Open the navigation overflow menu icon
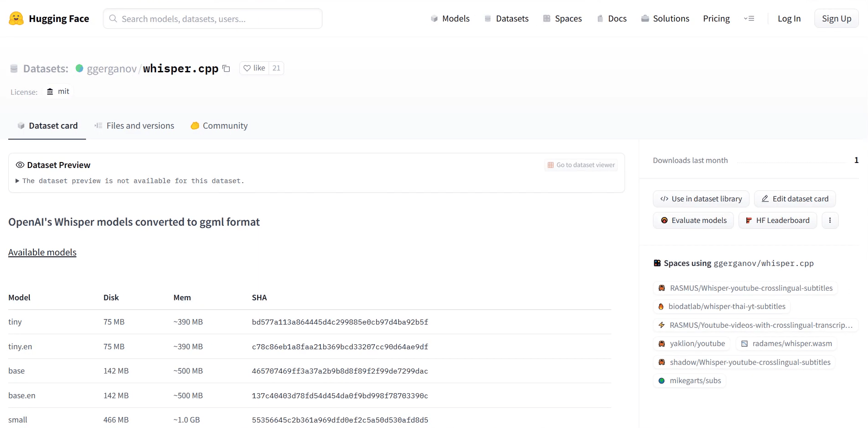 [x=749, y=18]
